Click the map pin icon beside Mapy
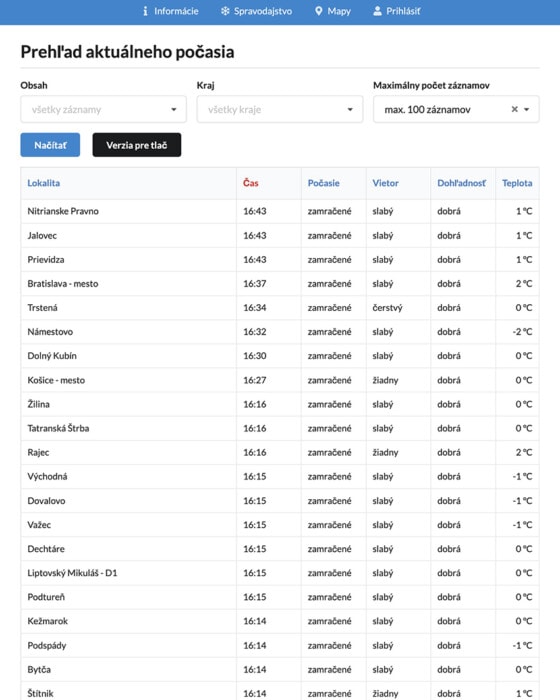Viewport: 560px width, 700px height. (x=318, y=11)
